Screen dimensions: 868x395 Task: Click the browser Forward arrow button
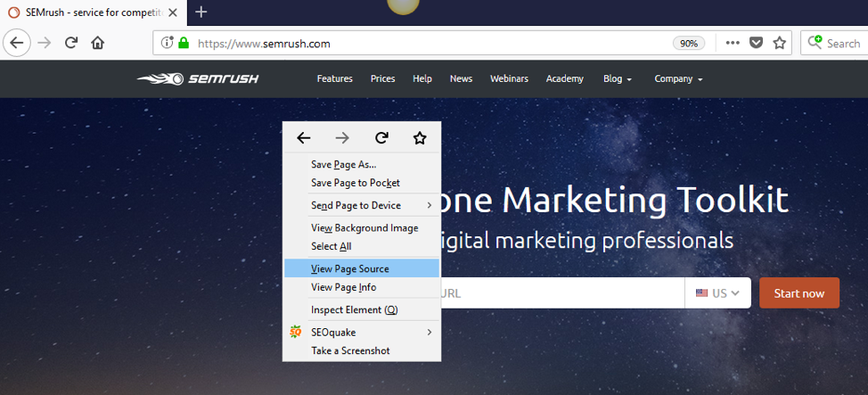(x=45, y=43)
